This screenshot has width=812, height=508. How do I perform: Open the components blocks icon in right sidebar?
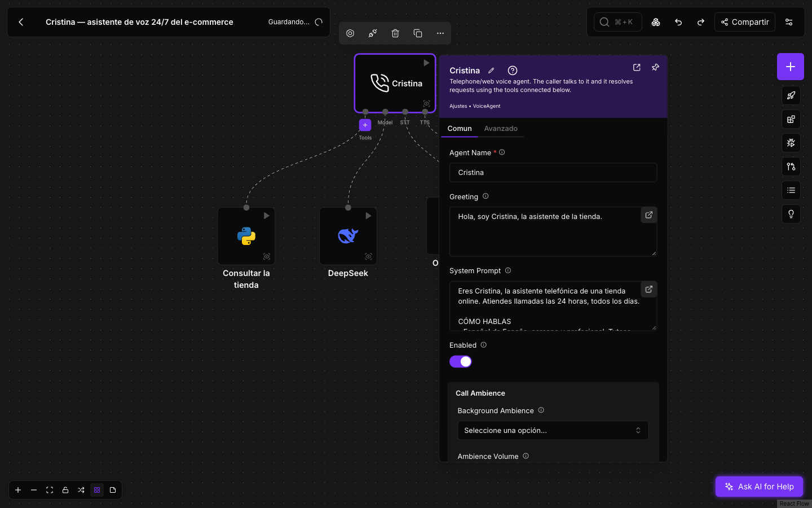791,119
